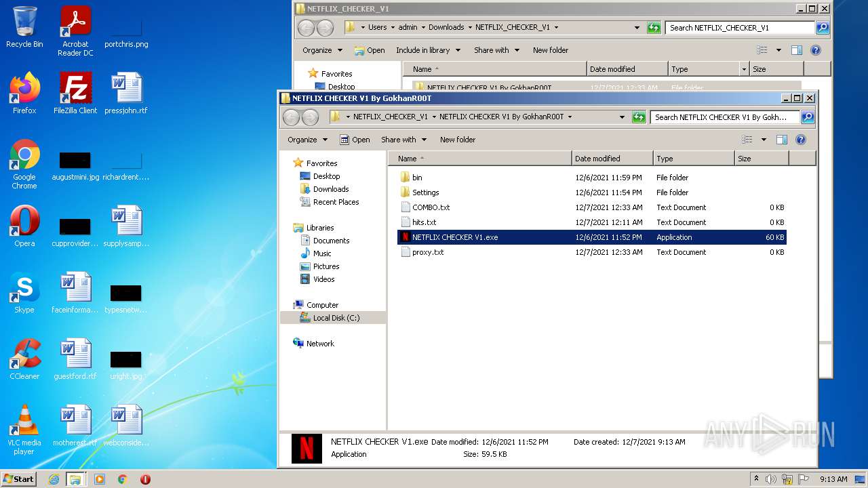The image size is (868, 488).
Task: Click the search box in front Explorer window
Action: pos(725,117)
